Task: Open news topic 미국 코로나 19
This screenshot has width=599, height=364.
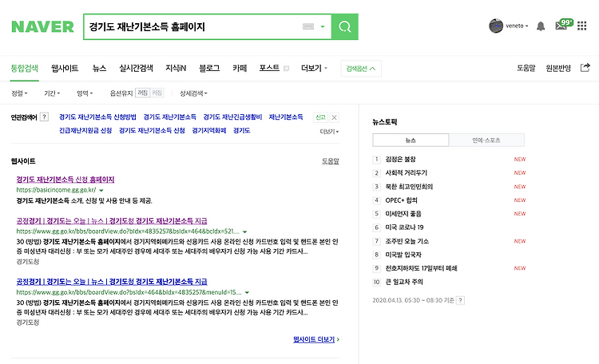Action: (404, 227)
